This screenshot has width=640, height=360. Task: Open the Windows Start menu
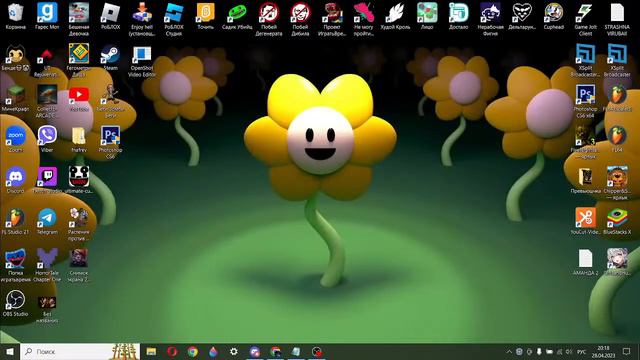pos(10,351)
